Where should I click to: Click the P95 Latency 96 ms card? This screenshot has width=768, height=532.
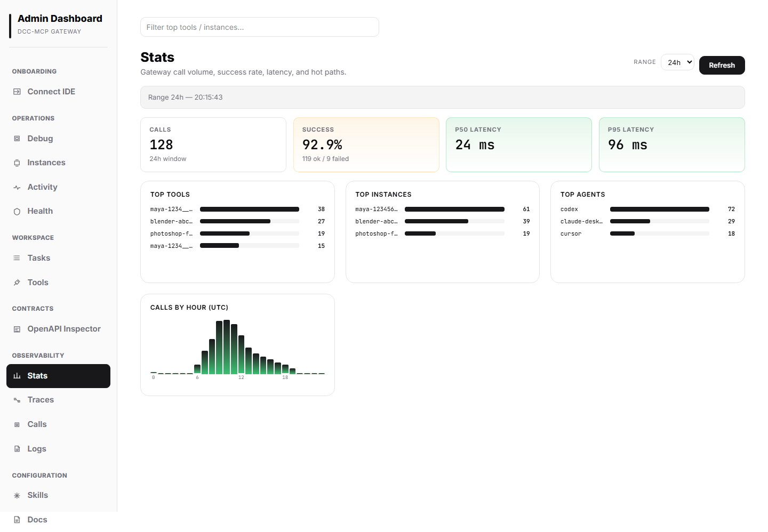tap(672, 144)
